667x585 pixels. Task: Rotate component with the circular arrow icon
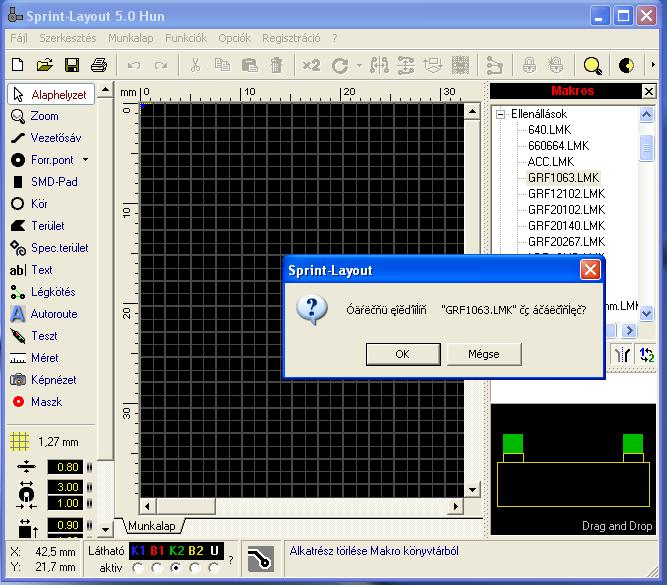340,66
